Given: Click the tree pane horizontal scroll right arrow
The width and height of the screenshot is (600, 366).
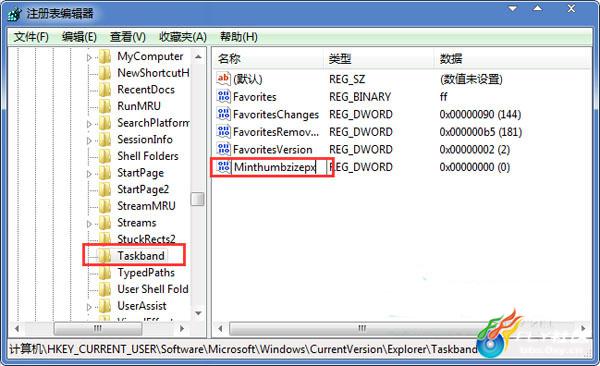Looking at the screenshot, I should [x=182, y=328].
